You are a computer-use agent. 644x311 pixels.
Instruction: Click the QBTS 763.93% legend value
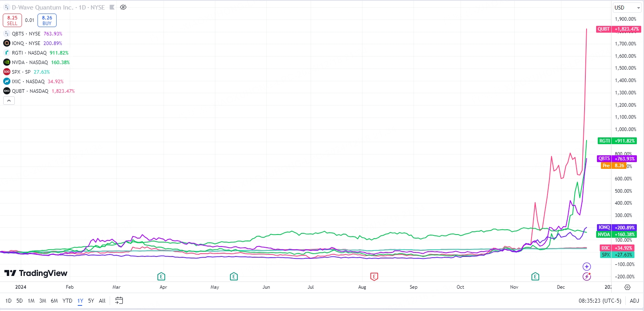tap(53, 34)
